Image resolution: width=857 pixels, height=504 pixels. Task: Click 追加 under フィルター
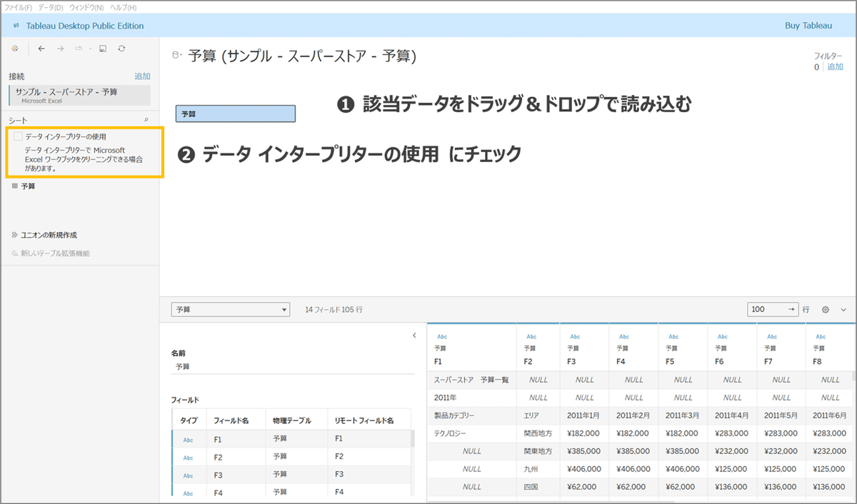click(x=835, y=67)
